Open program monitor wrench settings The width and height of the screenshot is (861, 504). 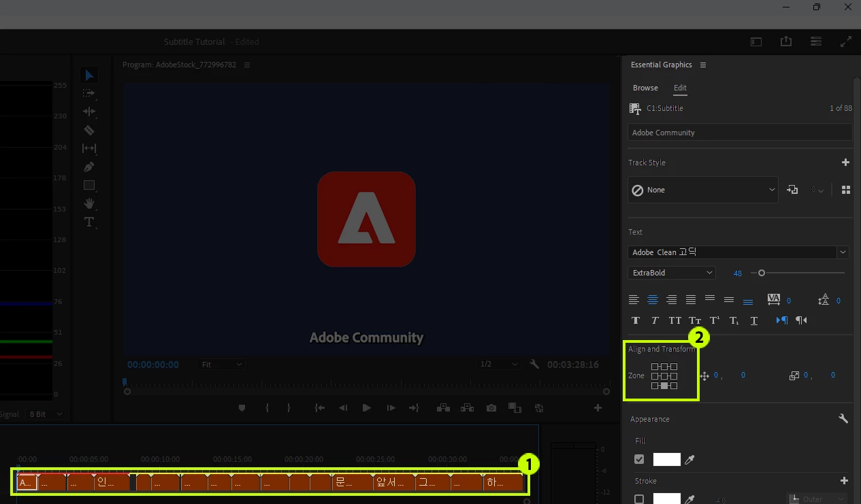point(534,365)
